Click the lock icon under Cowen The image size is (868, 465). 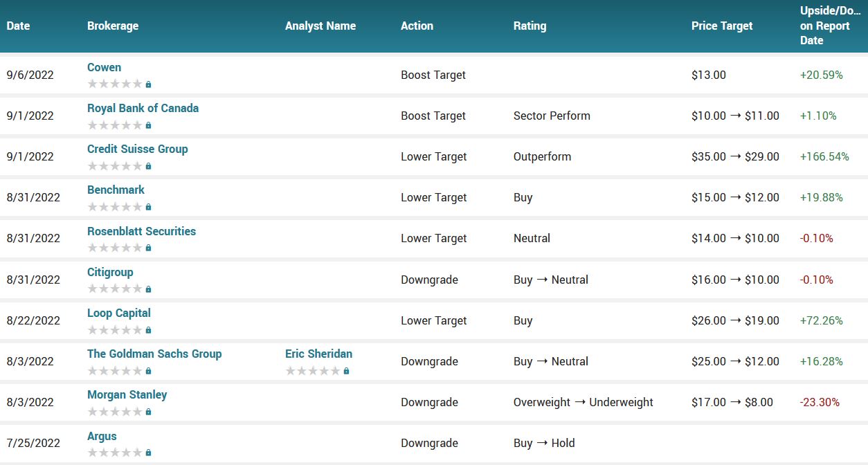coord(148,84)
